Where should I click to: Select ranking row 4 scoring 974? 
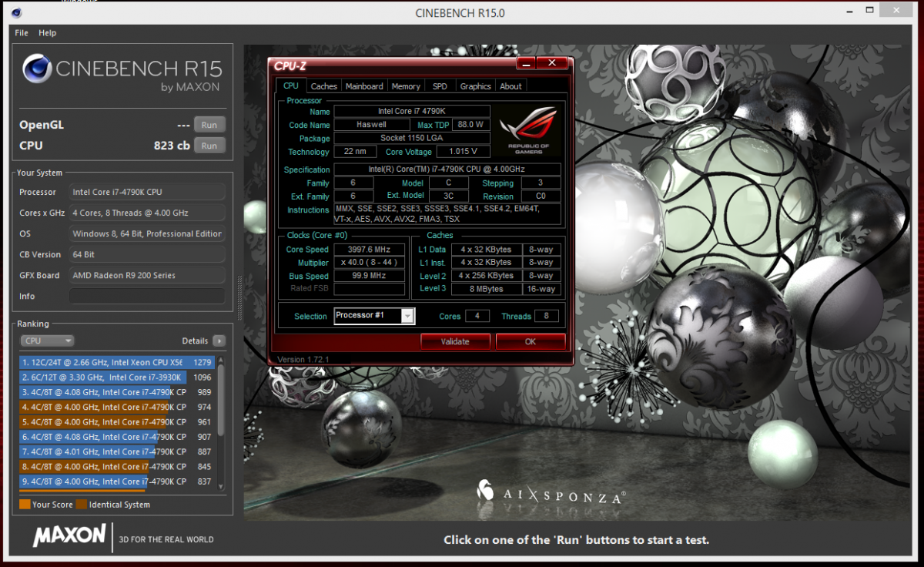tap(117, 407)
